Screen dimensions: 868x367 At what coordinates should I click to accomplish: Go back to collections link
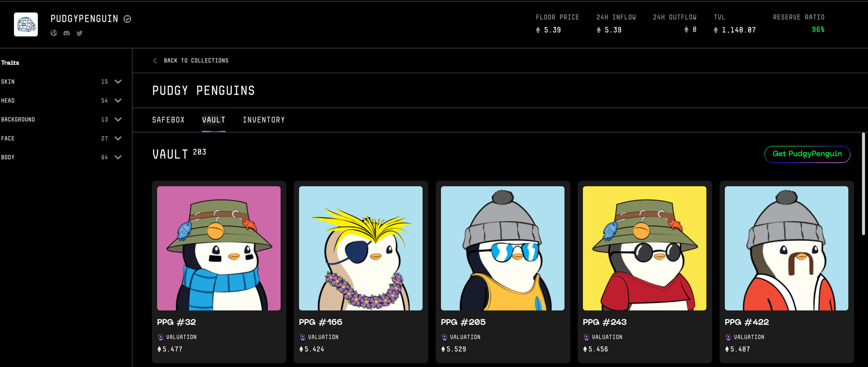[x=196, y=61]
